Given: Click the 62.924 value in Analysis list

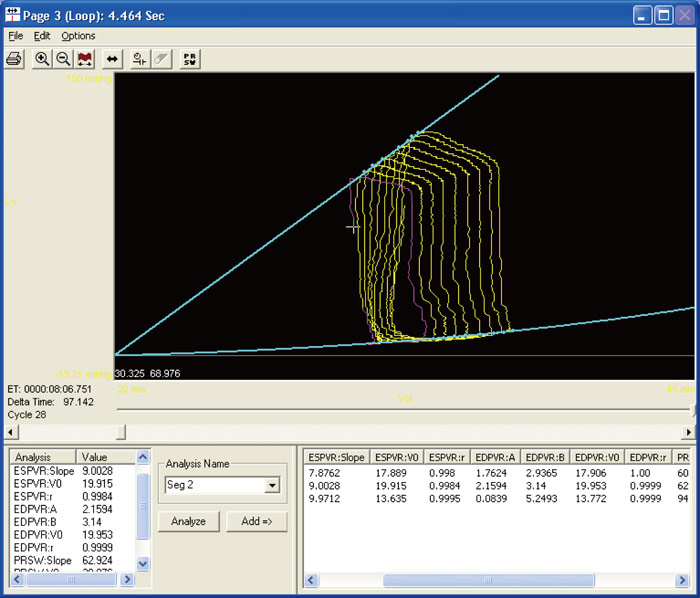Looking at the screenshot, I should [x=97, y=561].
